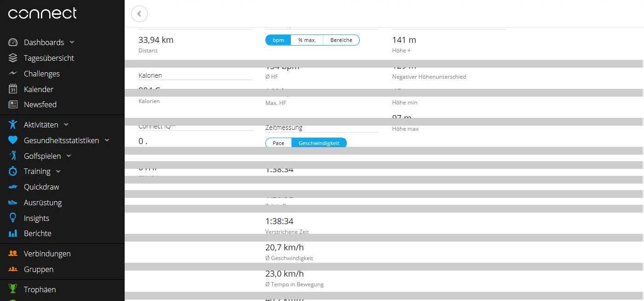Switch Zeitmessung to Pace
The image size is (644, 301).
pyautogui.click(x=278, y=143)
